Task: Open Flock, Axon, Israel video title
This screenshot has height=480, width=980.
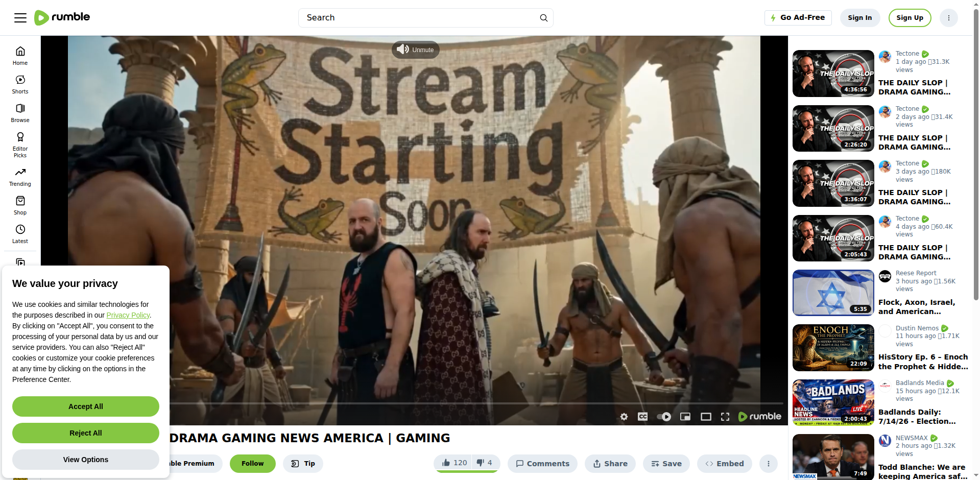Action: [x=917, y=307]
